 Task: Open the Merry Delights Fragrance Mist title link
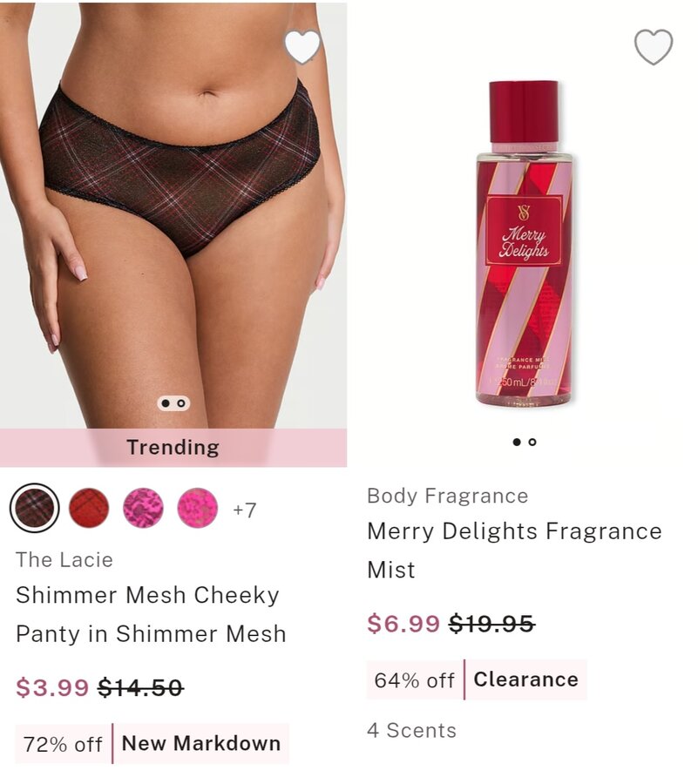point(514,550)
